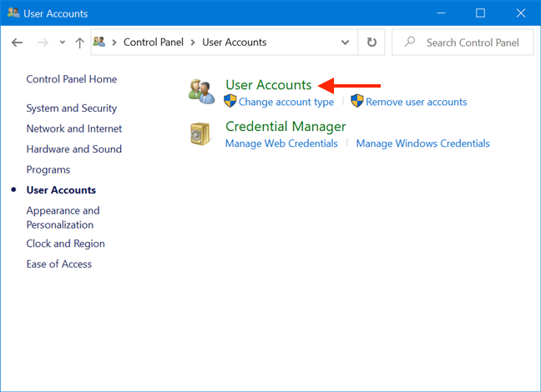Open Ease of Access category

[x=59, y=264]
